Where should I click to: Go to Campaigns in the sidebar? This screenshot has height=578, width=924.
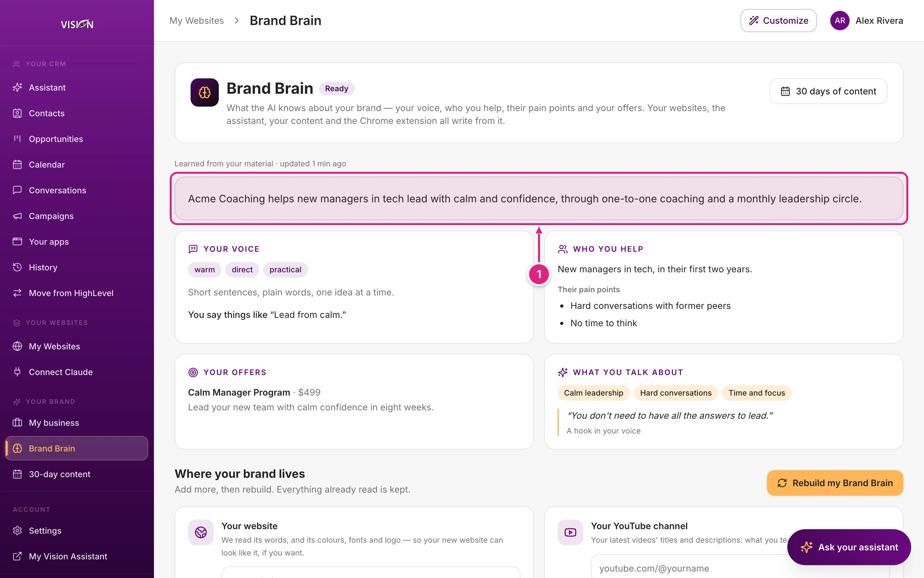(x=77, y=216)
